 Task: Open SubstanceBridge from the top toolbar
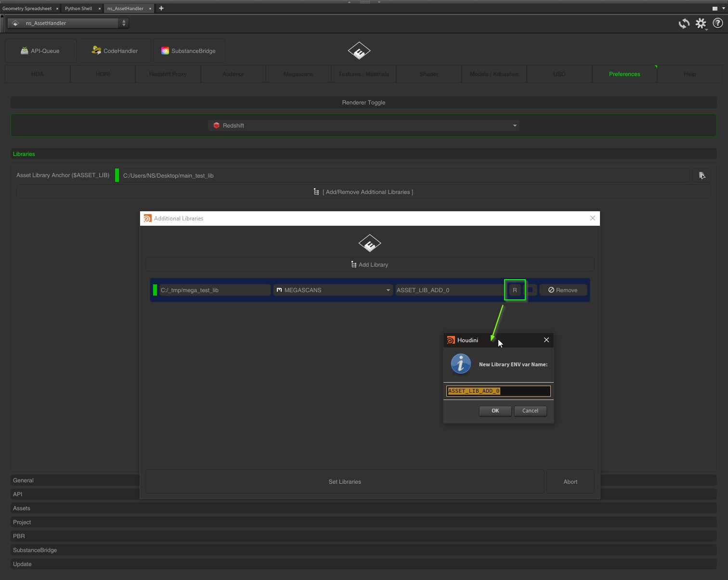189,51
